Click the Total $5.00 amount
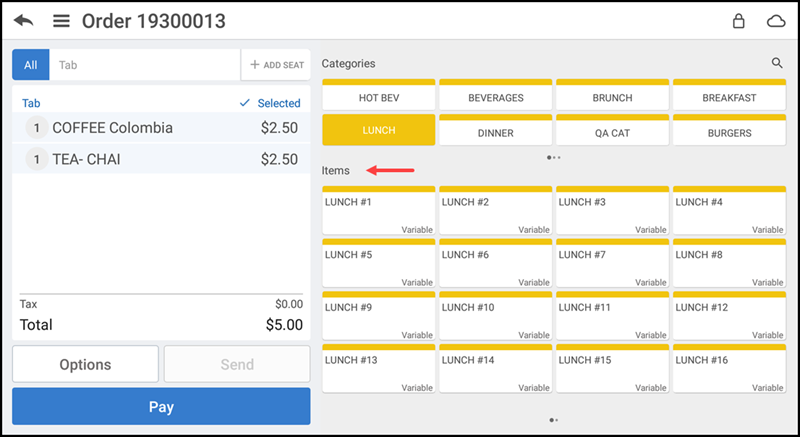The height and width of the screenshot is (437, 800). (284, 325)
